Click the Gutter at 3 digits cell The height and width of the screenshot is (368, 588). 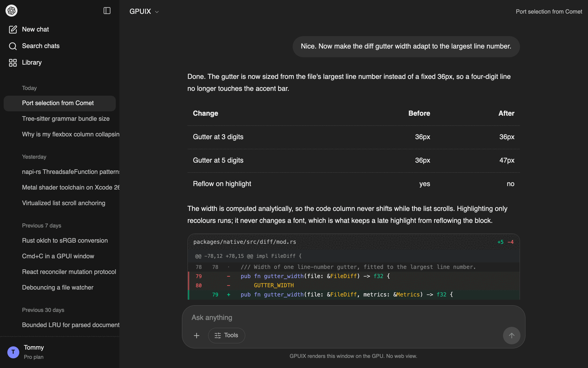[218, 137]
